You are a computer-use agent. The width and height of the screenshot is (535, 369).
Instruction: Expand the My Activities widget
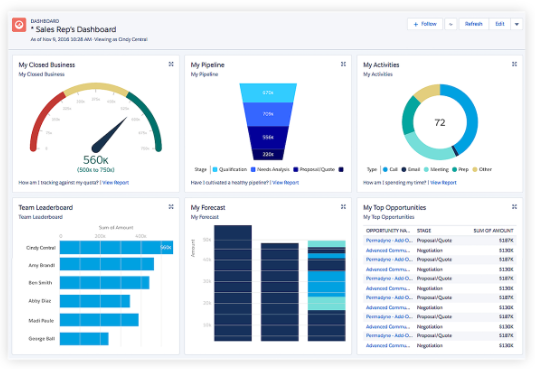pyautogui.click(x=515, y=64)
